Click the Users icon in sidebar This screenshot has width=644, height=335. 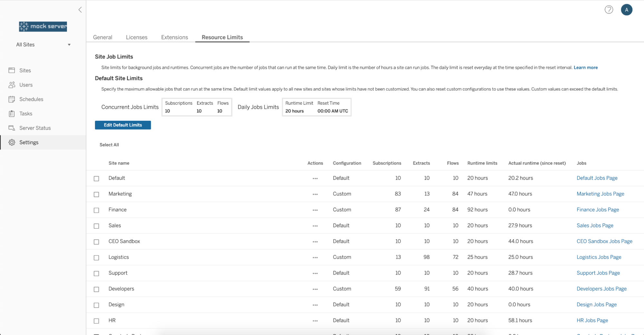12,85
